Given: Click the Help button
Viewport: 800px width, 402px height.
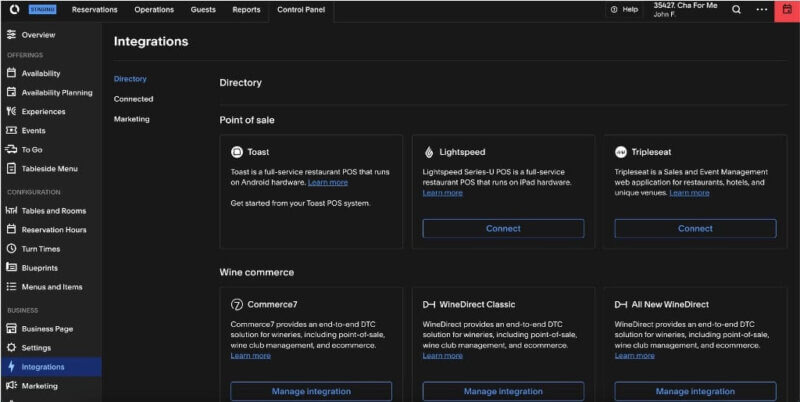Looking at the screenshot, I should [x=624, y=9].
